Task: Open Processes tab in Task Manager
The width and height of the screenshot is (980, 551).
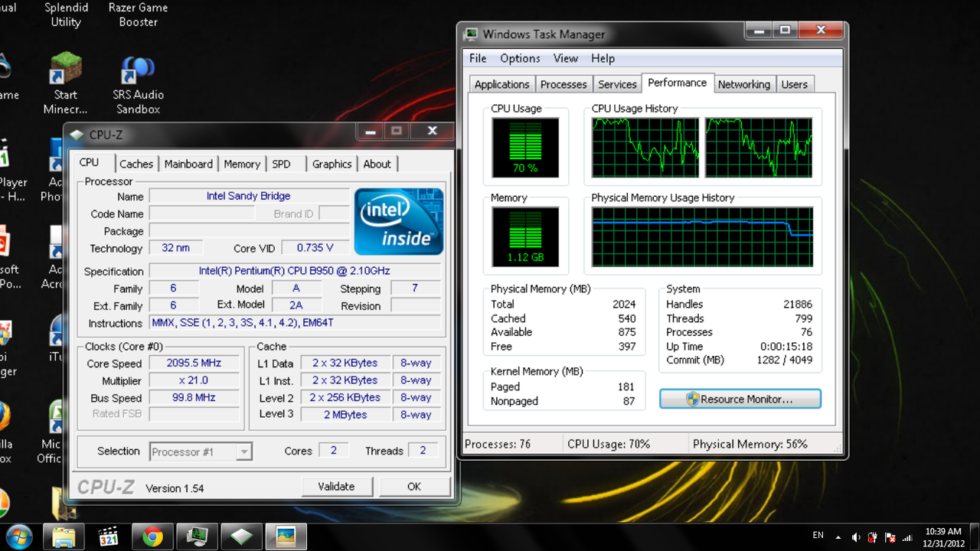Action: point(563,84)
